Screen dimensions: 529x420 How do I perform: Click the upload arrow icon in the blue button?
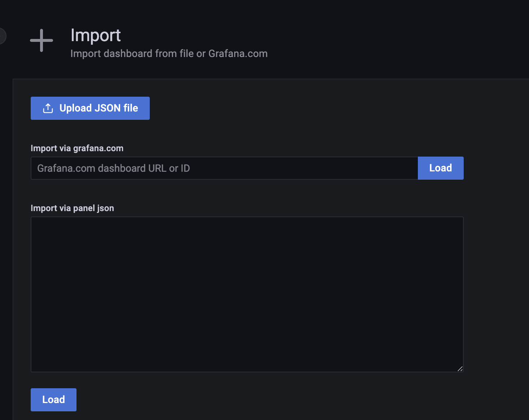click(x=48, y=108)
